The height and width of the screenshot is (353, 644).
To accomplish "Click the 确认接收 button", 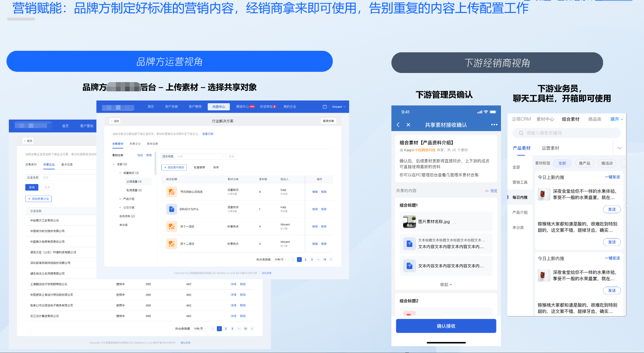I will 446,326.
